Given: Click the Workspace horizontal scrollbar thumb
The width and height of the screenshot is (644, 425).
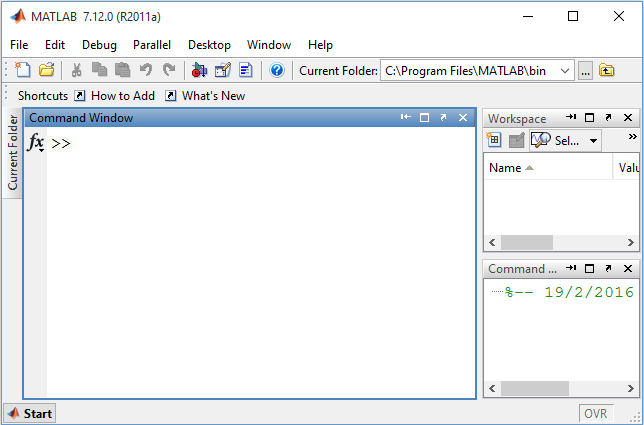Looking at the screenshot, I should pyautogui.click(x=527, y=243).
